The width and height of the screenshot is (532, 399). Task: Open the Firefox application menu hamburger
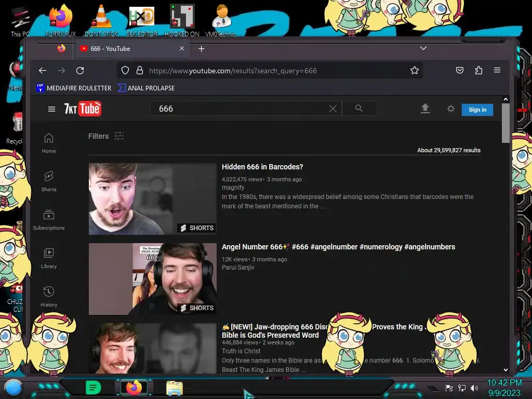[x=497, y=70]
